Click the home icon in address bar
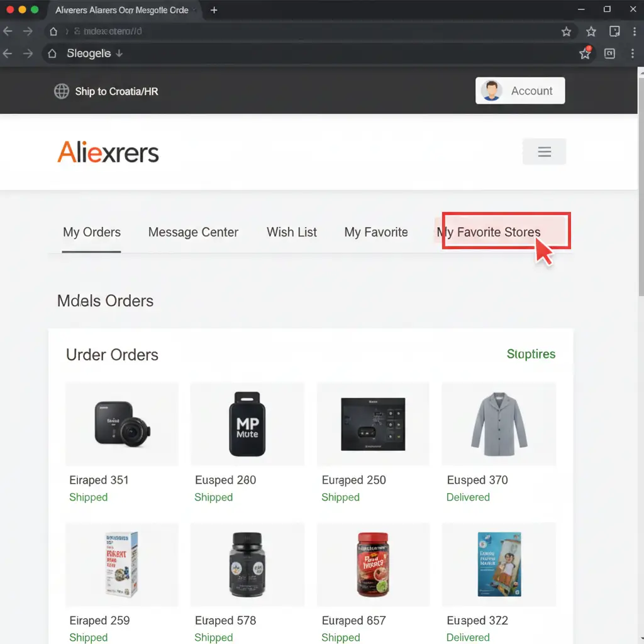Viewport: 644px width, 644px height. pyautogui.click(x=53, y=31)
